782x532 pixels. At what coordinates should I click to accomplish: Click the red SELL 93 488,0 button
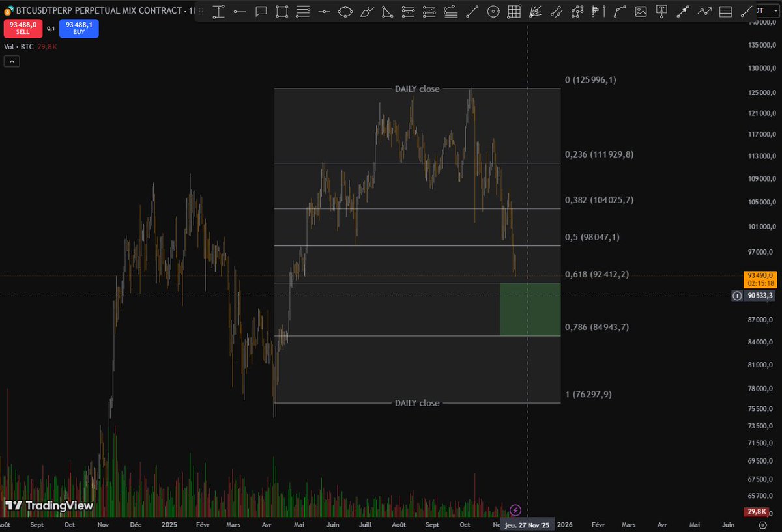coord(23,28)
